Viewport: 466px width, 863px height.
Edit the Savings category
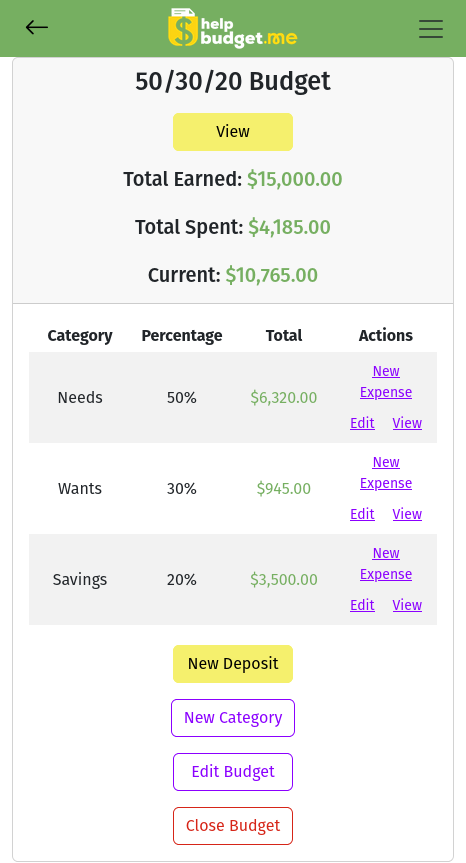(362, 604)
